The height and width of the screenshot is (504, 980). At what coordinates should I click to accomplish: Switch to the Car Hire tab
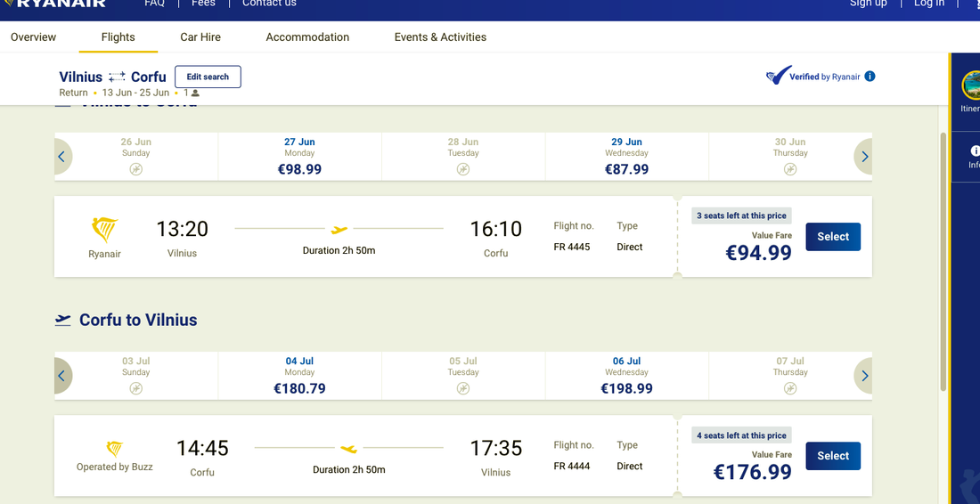point(200,37)
